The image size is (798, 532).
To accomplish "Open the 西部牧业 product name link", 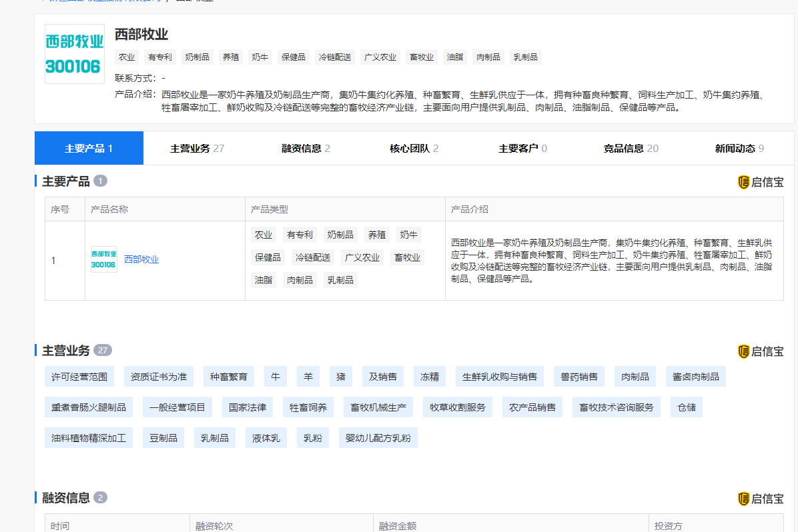I will [141, 260].
